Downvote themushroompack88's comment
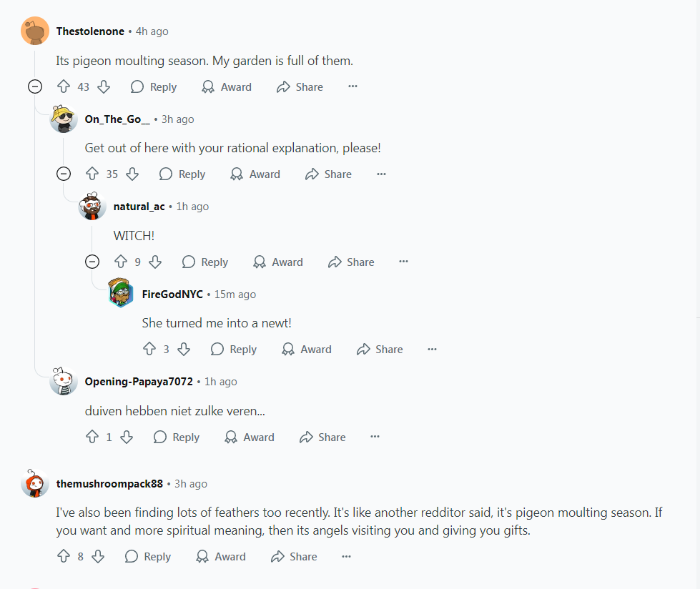Screen dimensions: 700x589 [98, 557]
